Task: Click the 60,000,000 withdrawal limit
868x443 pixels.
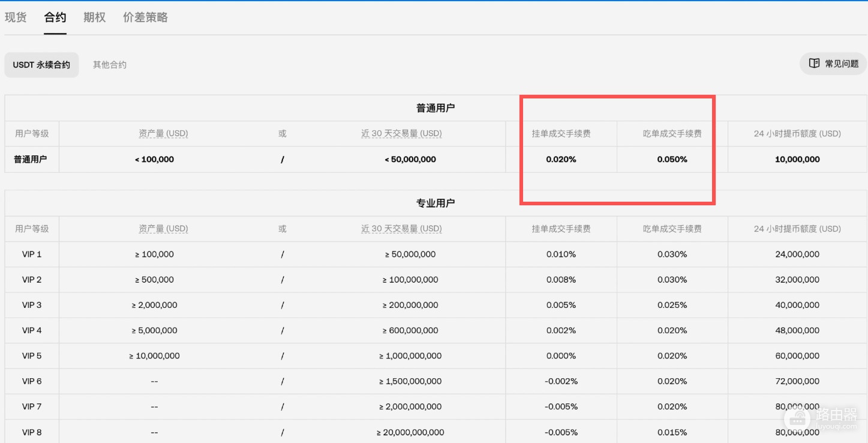Action: 797,356
